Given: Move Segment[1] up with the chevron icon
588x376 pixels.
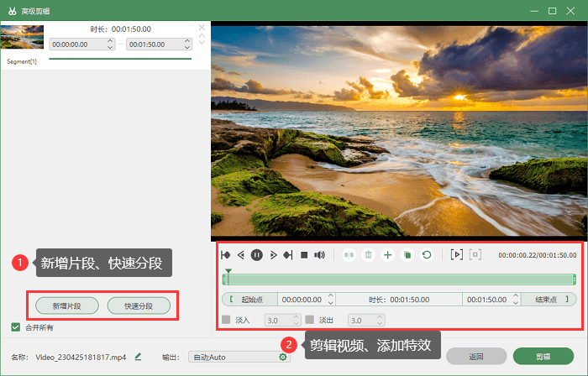Looking at the screenshot, I should click(x=202, y=35).
